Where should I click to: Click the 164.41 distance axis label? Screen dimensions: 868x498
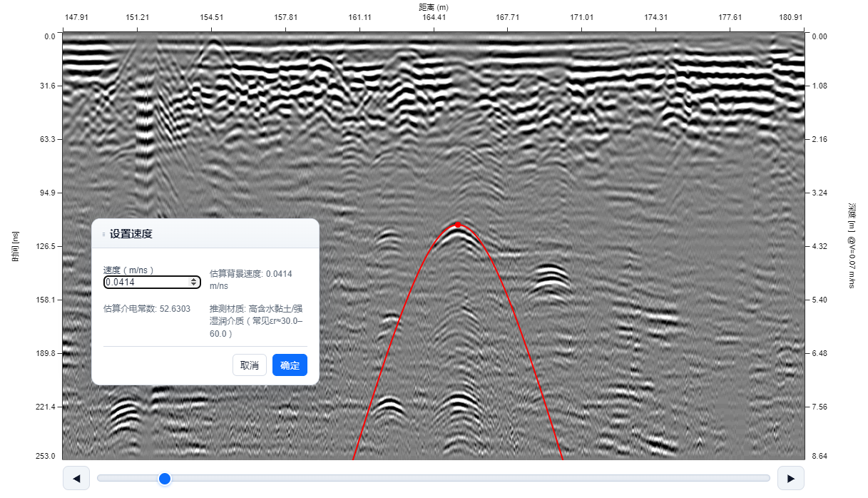tap(434, 17)
